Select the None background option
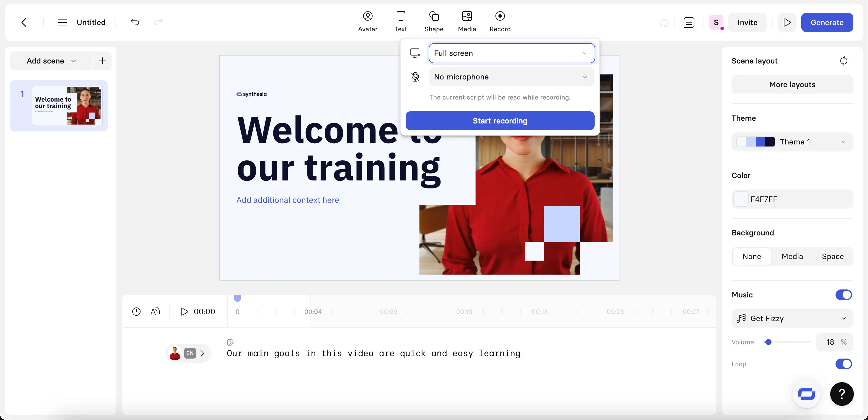Viewport: 868px width, 420px height. coord(751,256)
